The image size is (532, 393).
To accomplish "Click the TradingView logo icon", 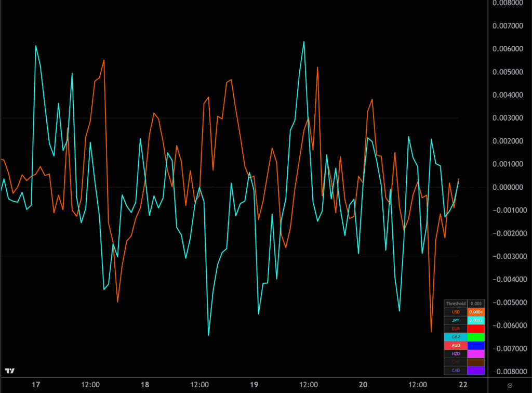I will 10,371.
